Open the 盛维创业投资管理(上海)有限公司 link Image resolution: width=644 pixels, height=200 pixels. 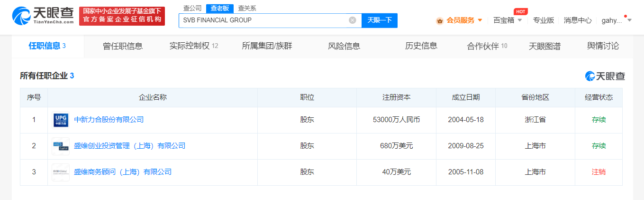point(129,146)
